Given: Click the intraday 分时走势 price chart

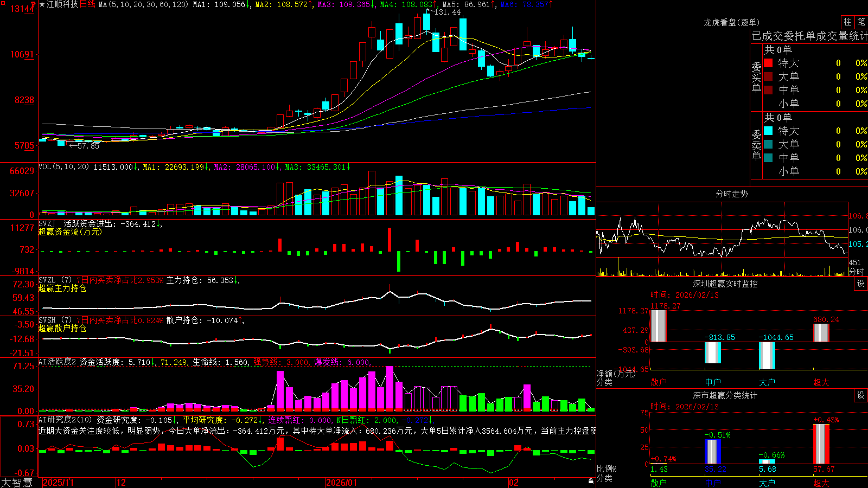Looking at the screenshot, I should coord(722,230).
